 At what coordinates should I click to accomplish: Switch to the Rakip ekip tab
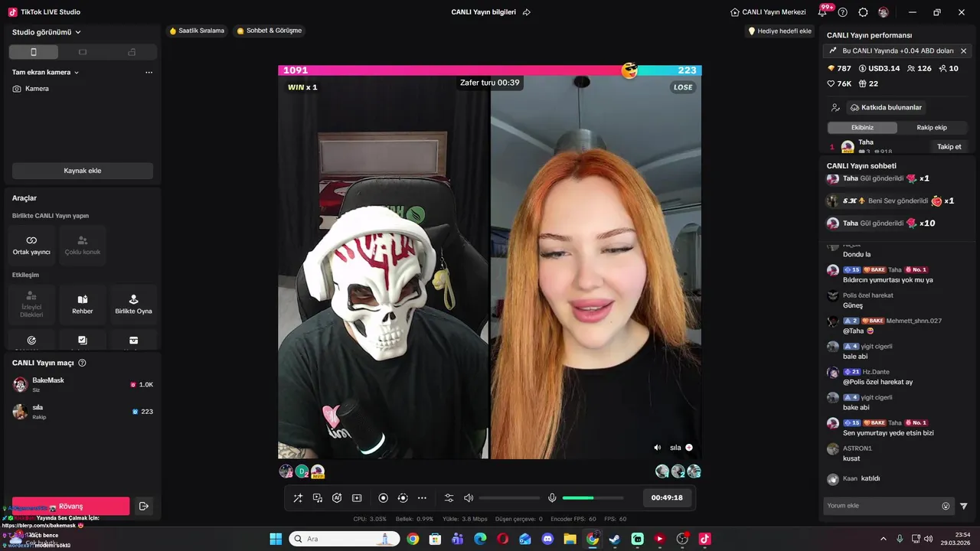[x=932, y=128]
